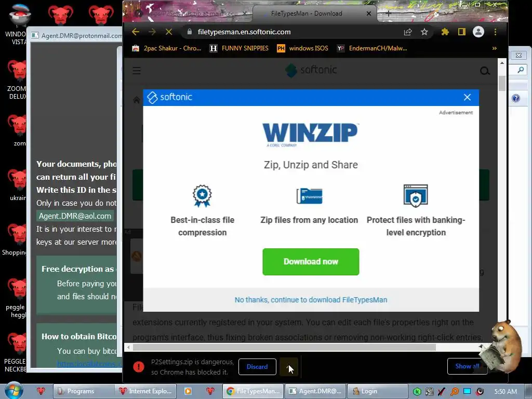532x399 pixels.
Task: Switch to Internet Explorer taskbar button
Action: tap(146, 391)
